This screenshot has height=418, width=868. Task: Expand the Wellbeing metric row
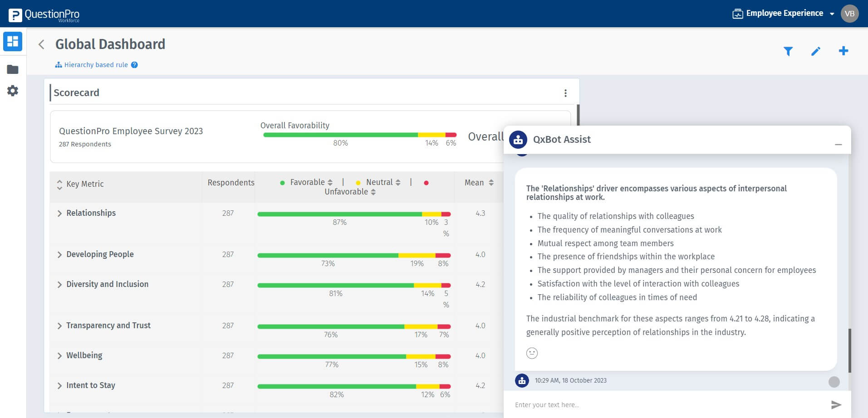click(x=59, y=356)
